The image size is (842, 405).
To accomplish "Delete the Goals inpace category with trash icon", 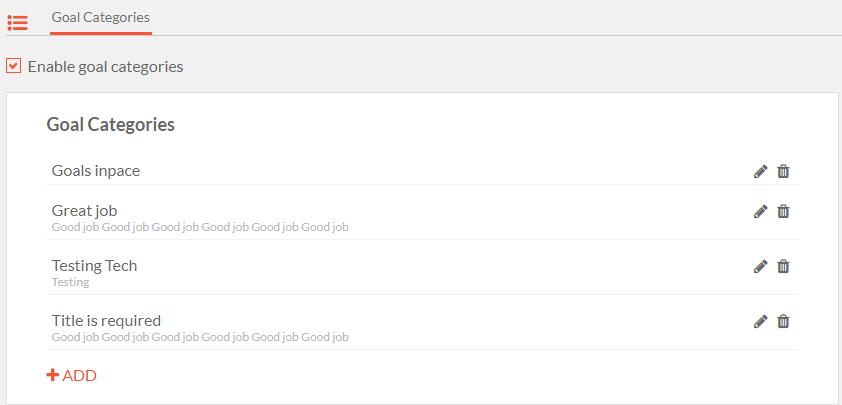I will [x=783, y=171].
